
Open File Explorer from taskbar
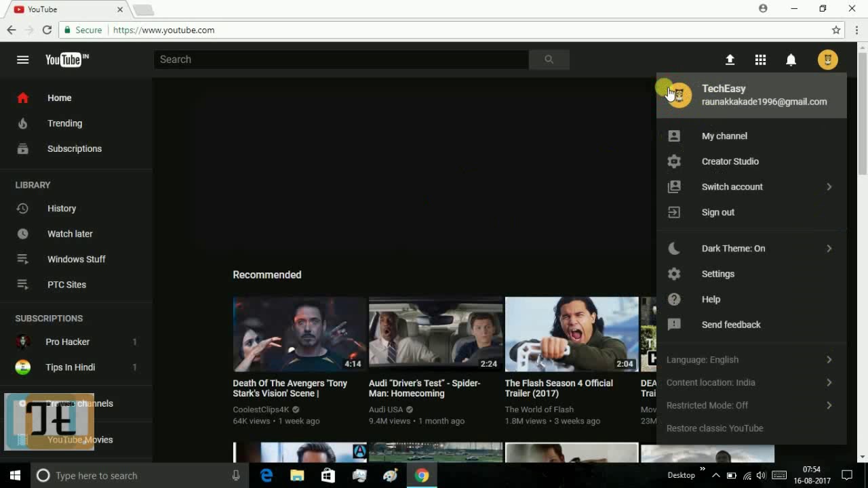click(x=297, y=476)
